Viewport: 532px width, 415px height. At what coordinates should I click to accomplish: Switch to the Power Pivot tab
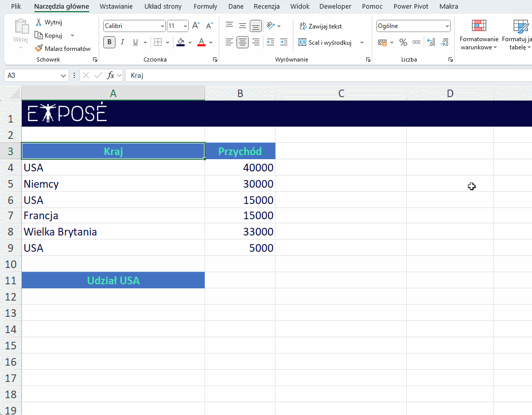411,6
